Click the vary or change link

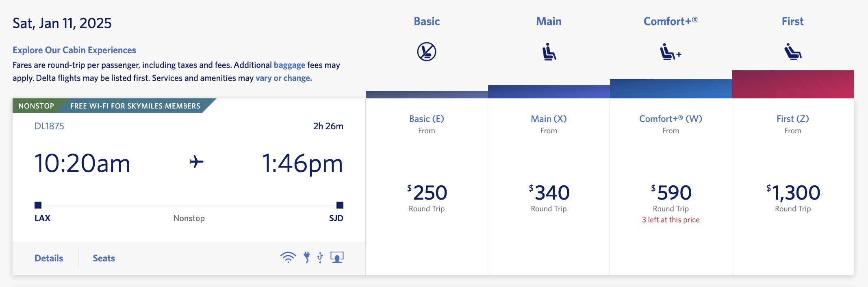[283, 78]
